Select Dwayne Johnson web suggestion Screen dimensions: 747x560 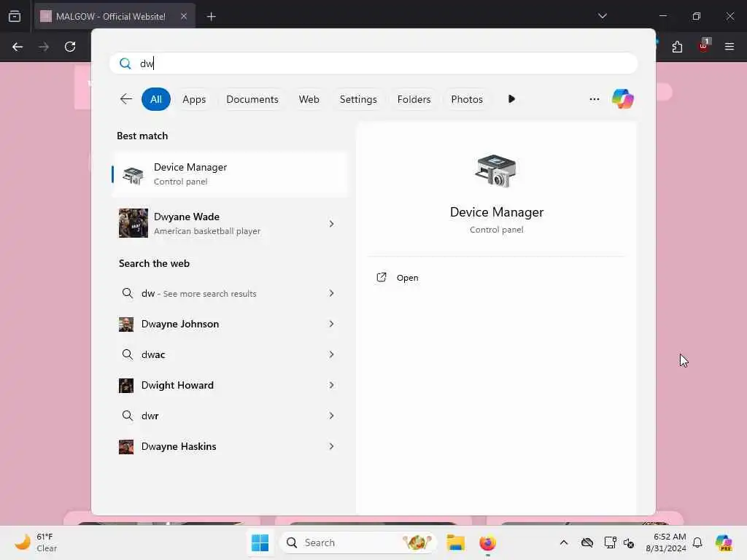pyautogui.click(x=230, y=324)
